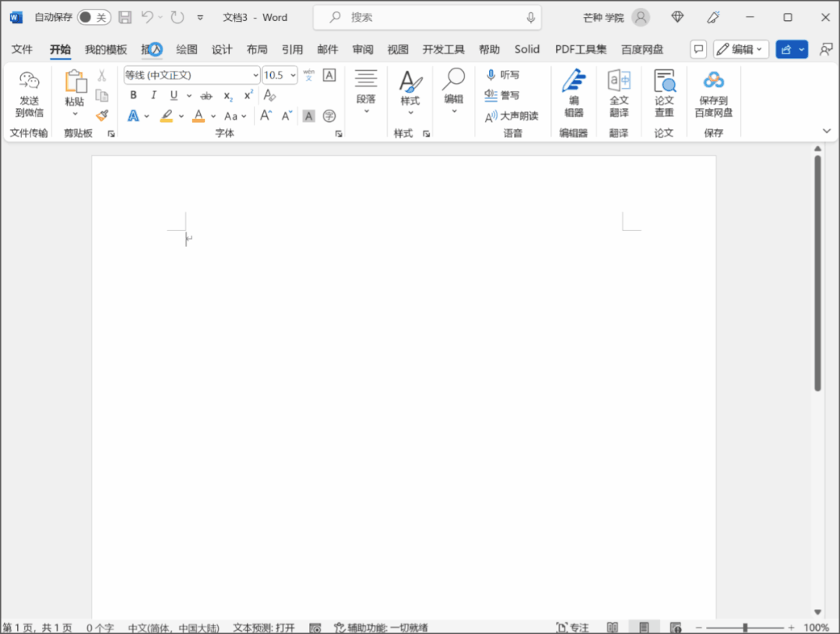Open the phonetic guide (wén) tool
This screenshot has width=840, height=634.
pos(308,75)
